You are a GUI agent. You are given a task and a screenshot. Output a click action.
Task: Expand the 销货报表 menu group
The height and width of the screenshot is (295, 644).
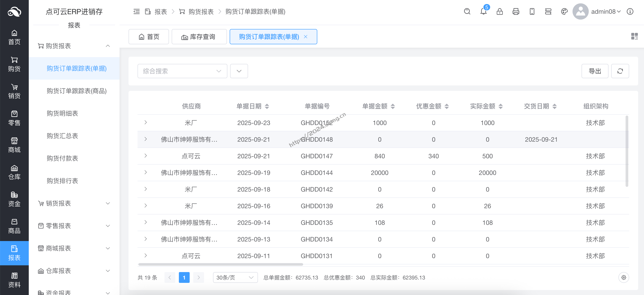click(x=74, y=203)
